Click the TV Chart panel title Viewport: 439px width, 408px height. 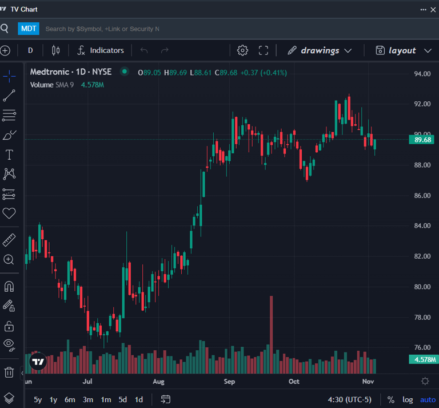[x=24, y=9]
